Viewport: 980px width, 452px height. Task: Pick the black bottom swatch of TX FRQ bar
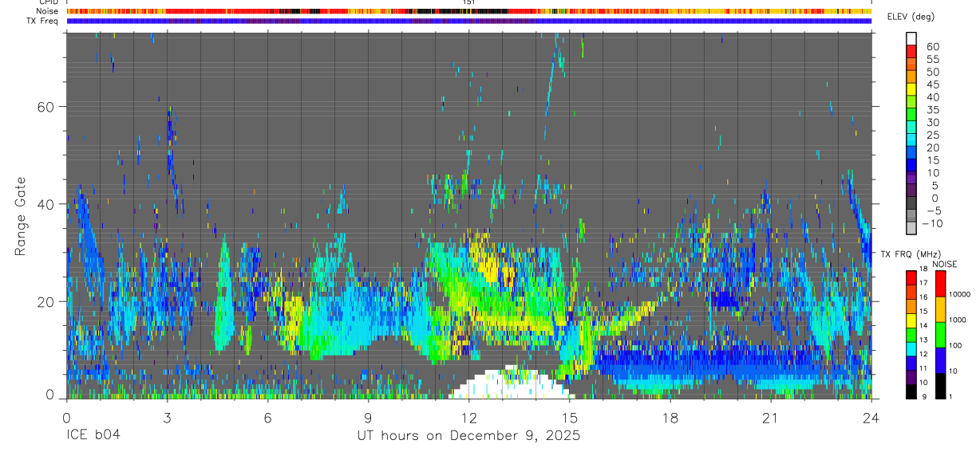(911, 391)
